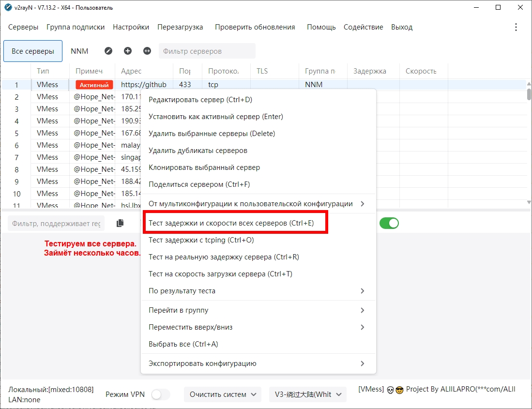Choose Поделиться сервером (Ctrl+F)
Image resolution: width=532 pixels, height=409 pixels.
pyautogui.click(x=258, y=184)
